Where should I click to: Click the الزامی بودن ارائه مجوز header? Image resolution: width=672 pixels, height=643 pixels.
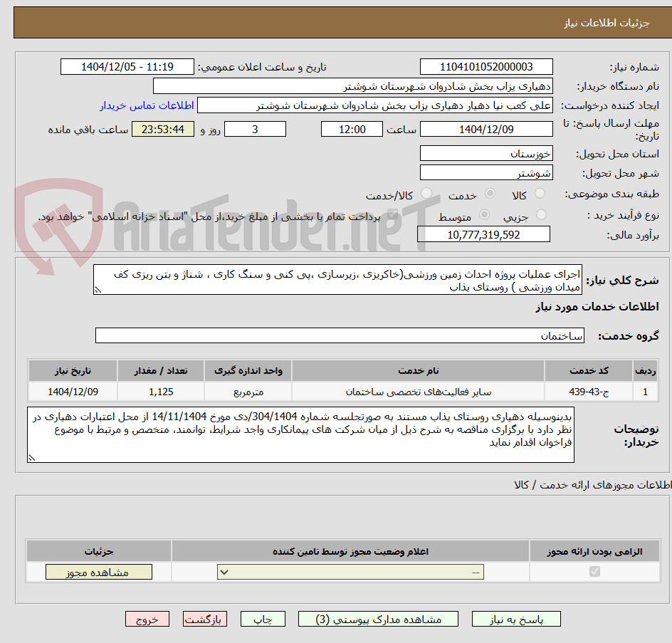click(x=594, y=551)
